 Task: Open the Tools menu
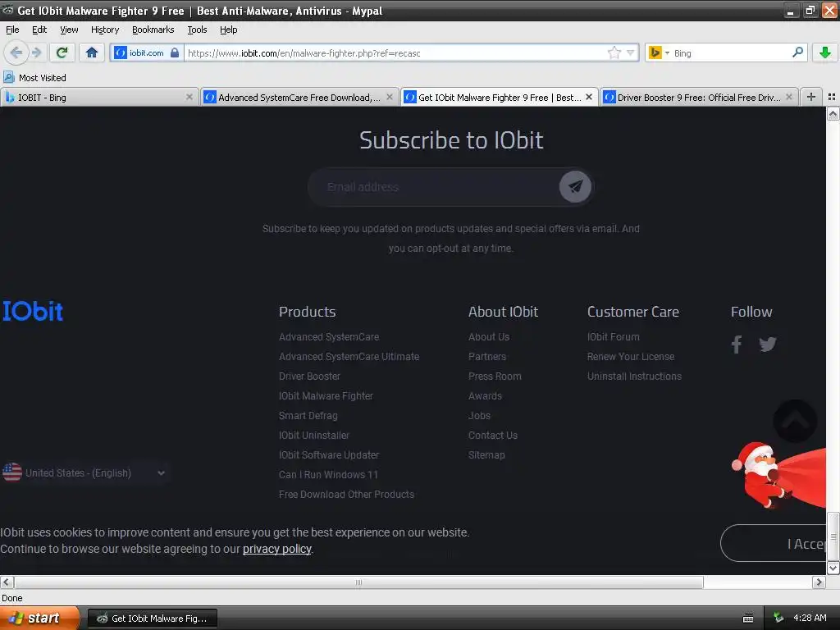click(x=197, y=30)
